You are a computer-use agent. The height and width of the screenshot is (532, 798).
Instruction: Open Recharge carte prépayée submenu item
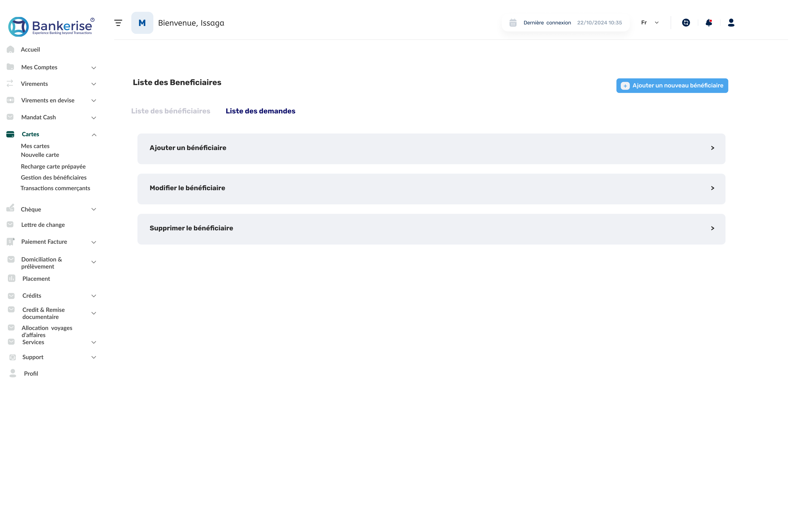(53, 167)
